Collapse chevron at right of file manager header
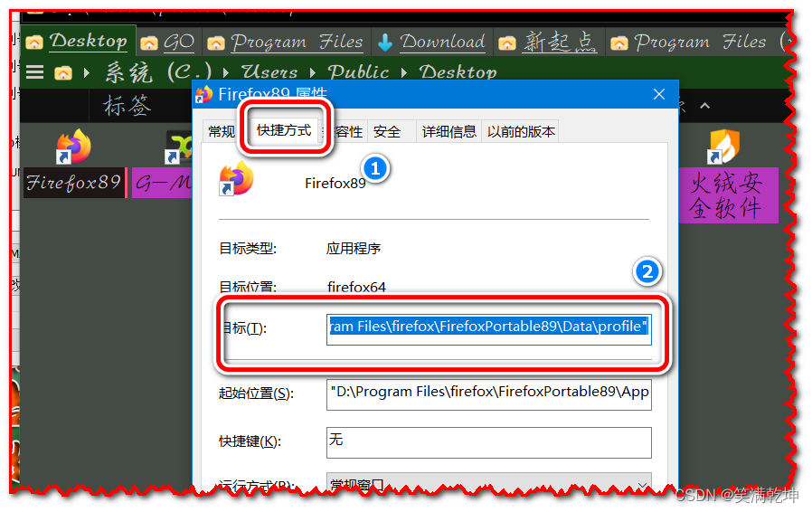Viewport: 812px width, 512px height. click(x=704, y=106)
